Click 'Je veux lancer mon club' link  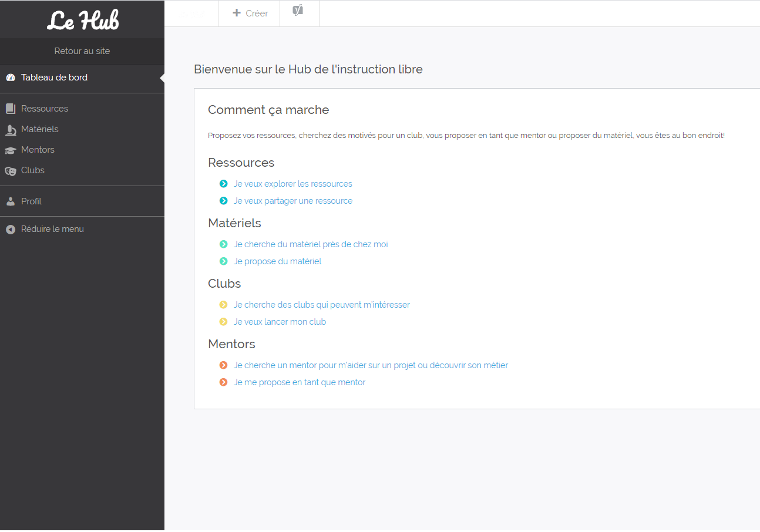click(280, 322)
